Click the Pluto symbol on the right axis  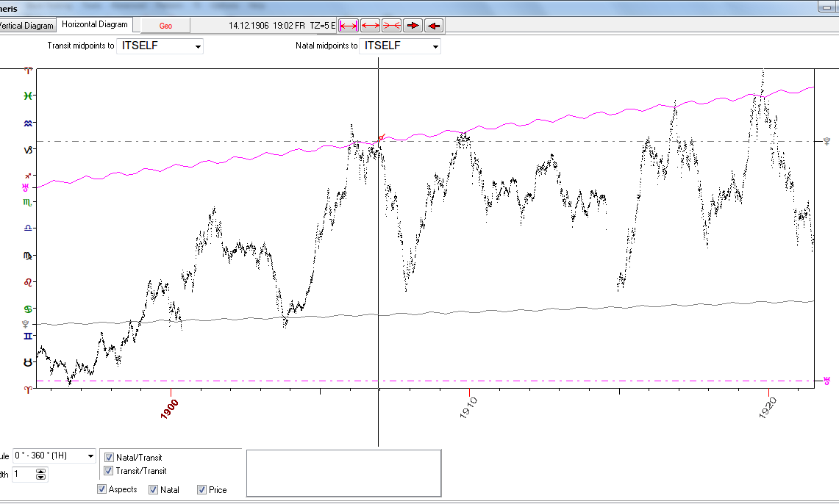click(827, 140)
